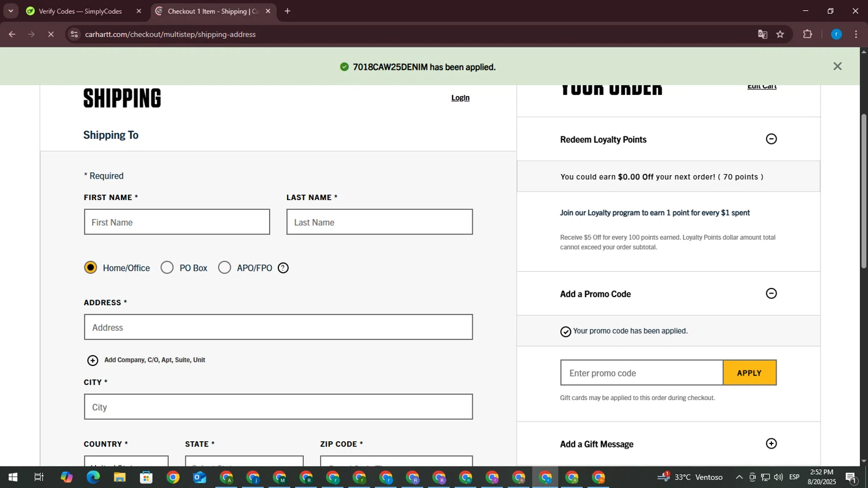Open Microsoft Store from the taskbar
The width and height of the screenshot is (868, 488).
click(146, 477)
